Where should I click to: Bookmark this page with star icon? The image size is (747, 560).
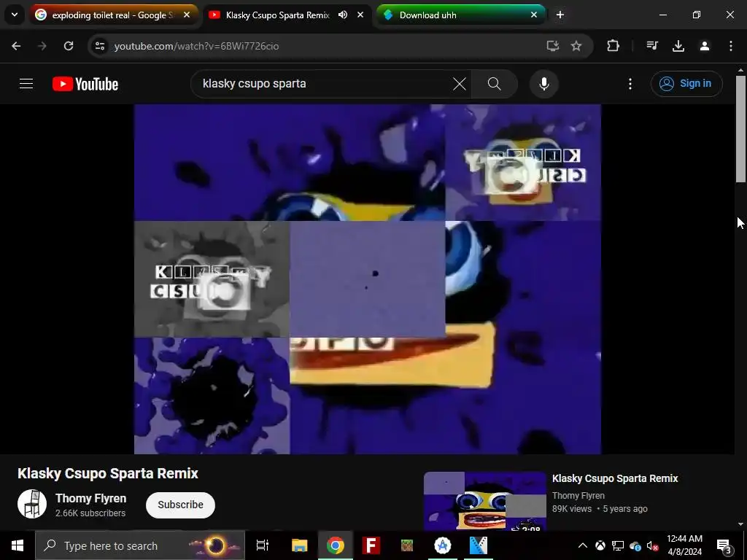(576, 46)
